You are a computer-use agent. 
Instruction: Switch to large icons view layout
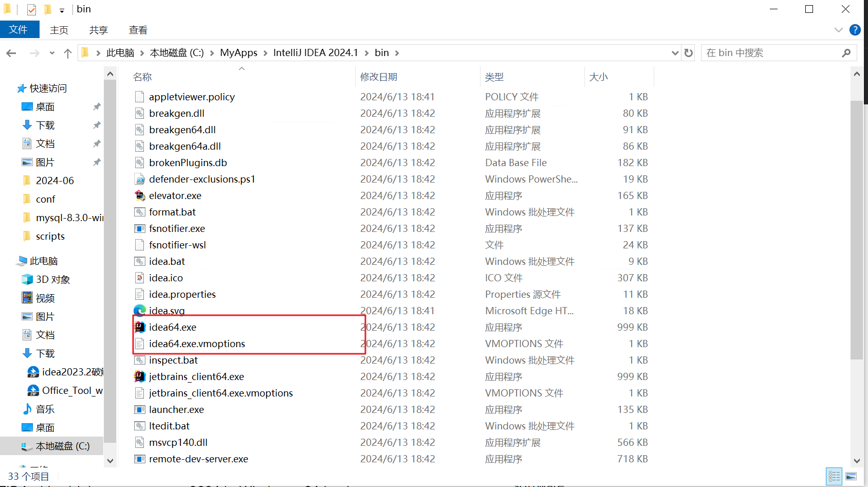pos(851,476)
